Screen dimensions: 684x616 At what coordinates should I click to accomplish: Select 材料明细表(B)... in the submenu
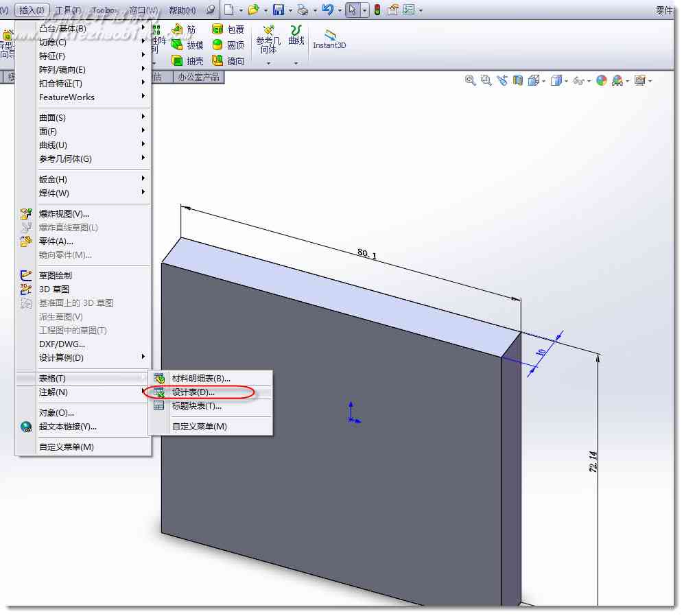210,378
